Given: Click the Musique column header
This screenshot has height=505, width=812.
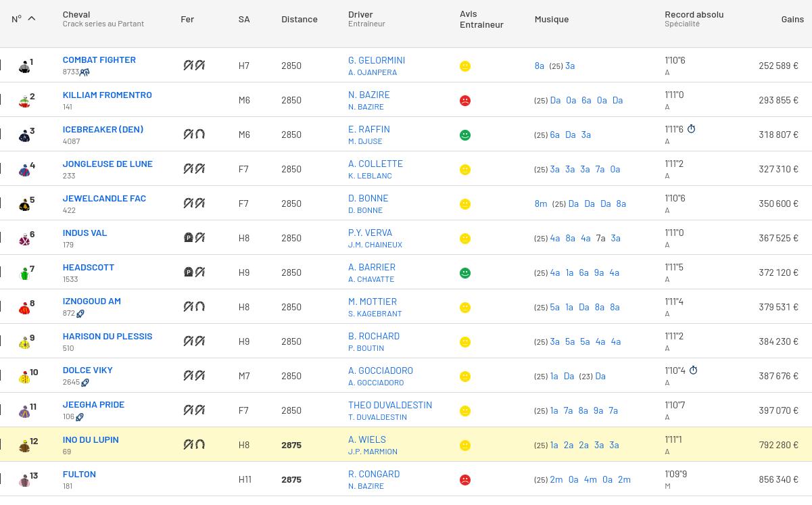Looking at the screenshot, I should click(x=551, y=19).
